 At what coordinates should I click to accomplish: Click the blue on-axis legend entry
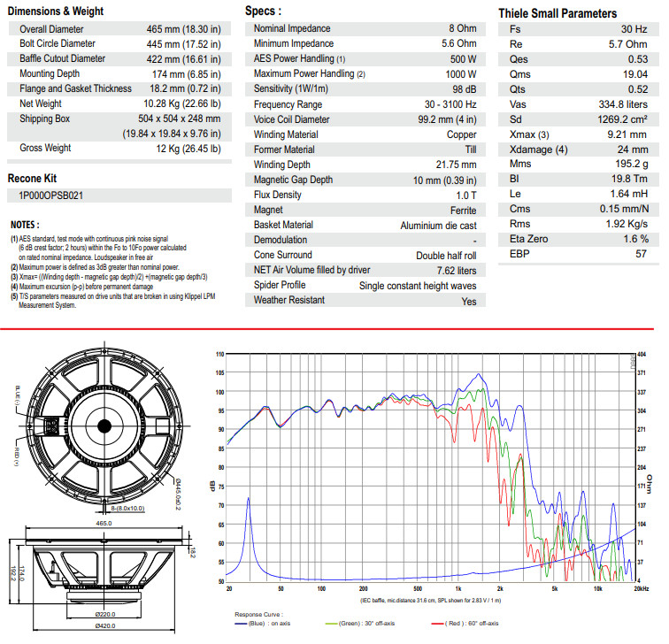tap(263, 623)
